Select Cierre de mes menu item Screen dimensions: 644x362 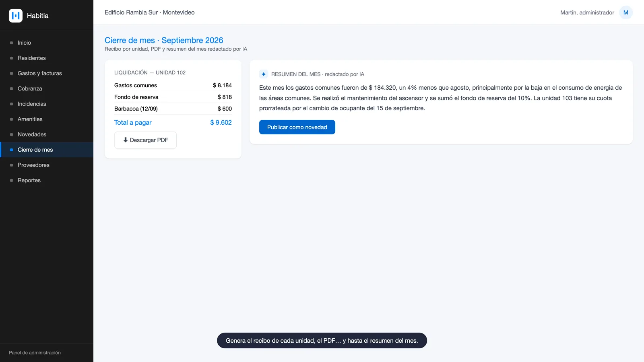tap(47, 150)
